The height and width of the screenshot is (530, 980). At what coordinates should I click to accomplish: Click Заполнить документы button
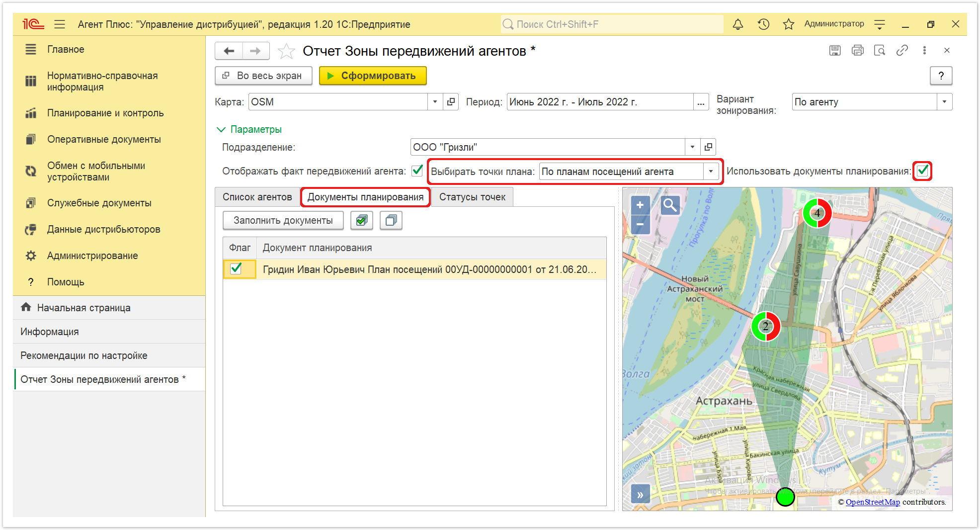[283, 220]
